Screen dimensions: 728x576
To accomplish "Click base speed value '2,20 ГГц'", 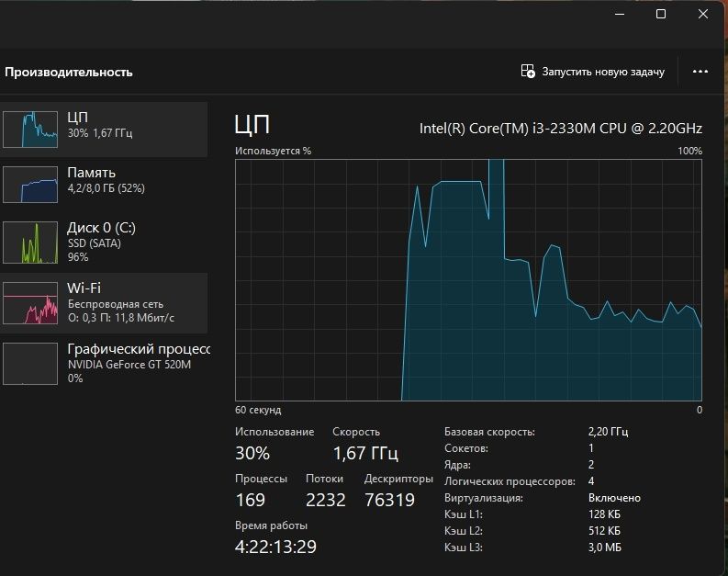I will [609, 432].
